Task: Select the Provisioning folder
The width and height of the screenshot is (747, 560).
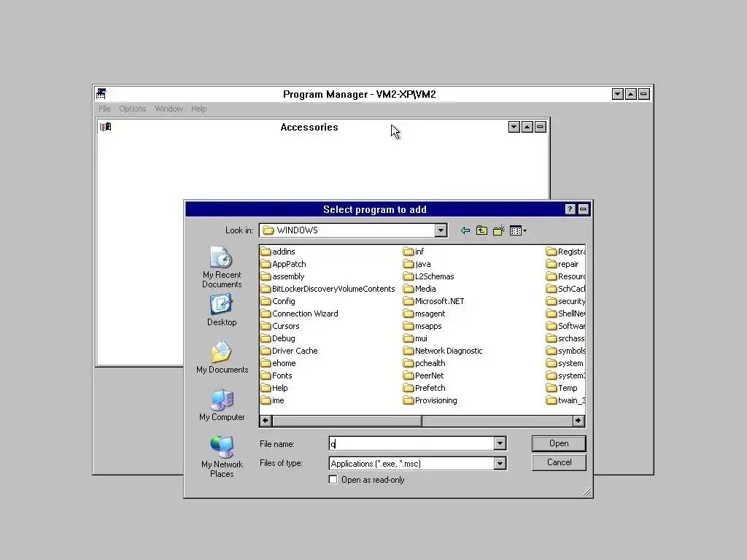Action: [x=430, y=400]
